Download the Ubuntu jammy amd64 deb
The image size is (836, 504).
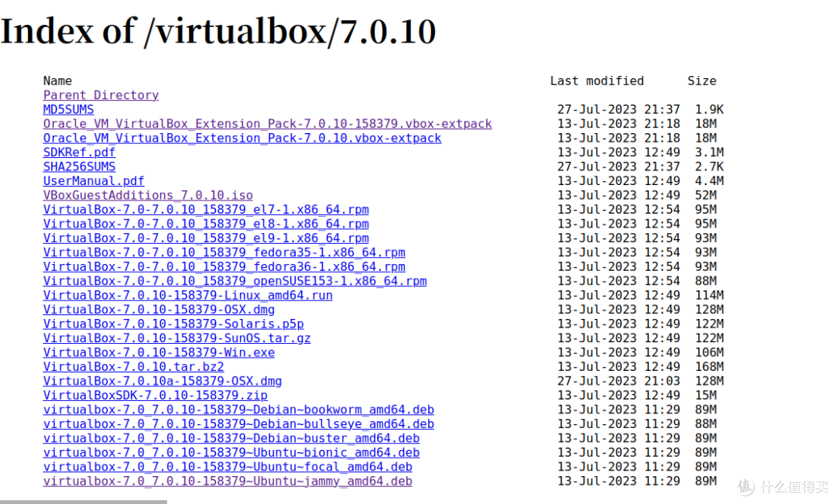click(228, 482)
